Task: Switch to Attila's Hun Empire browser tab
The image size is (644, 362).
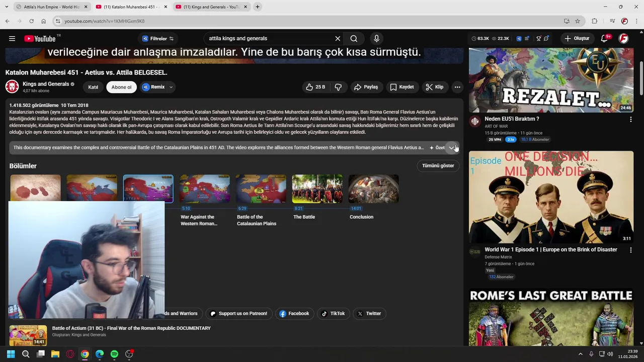Action: tap(51, 7)
